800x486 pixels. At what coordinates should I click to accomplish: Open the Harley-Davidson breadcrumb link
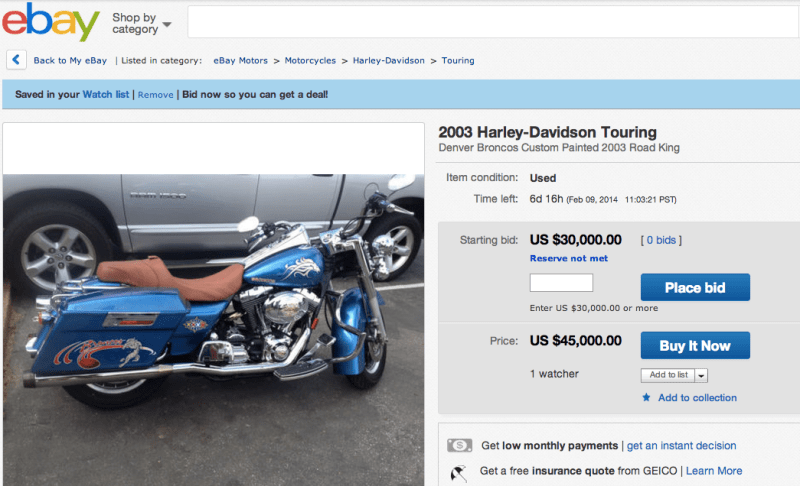point(388,60)
